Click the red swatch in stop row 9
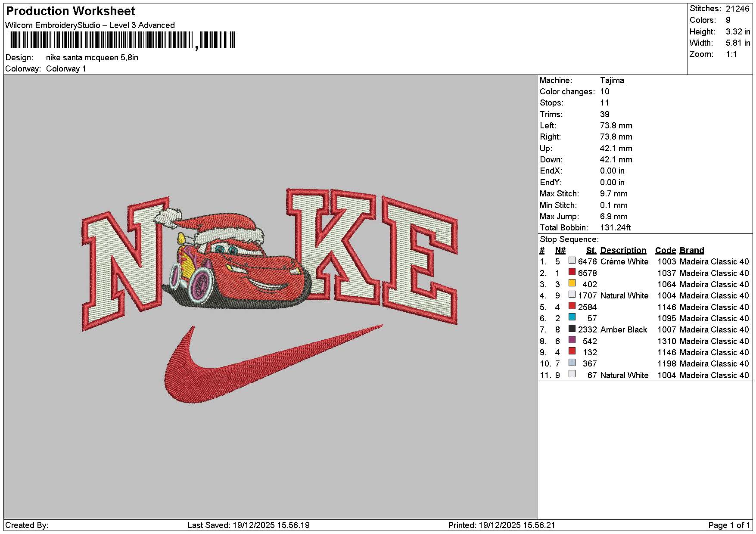This screenshot has width=756, height=534. (x=572, y=351)
